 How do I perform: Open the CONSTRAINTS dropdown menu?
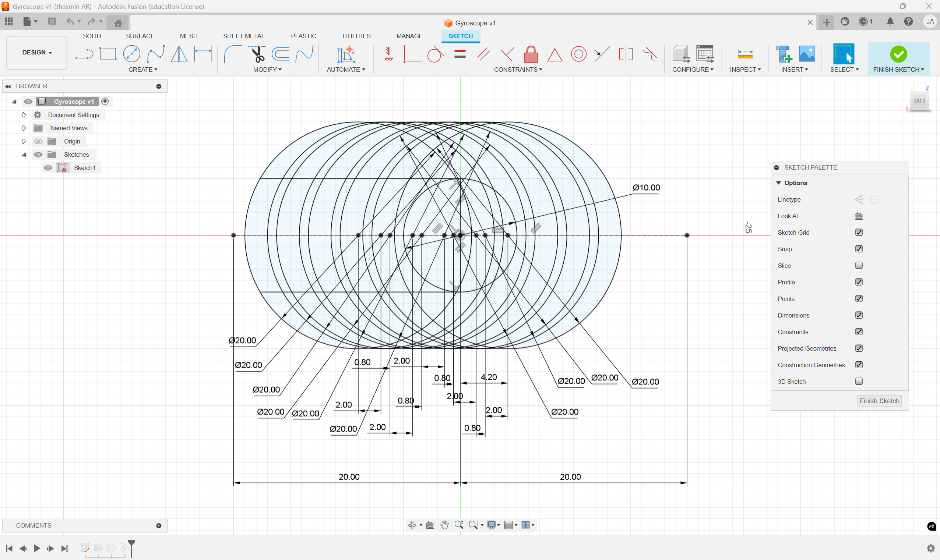pyautogui.click(x=518, y=70)
